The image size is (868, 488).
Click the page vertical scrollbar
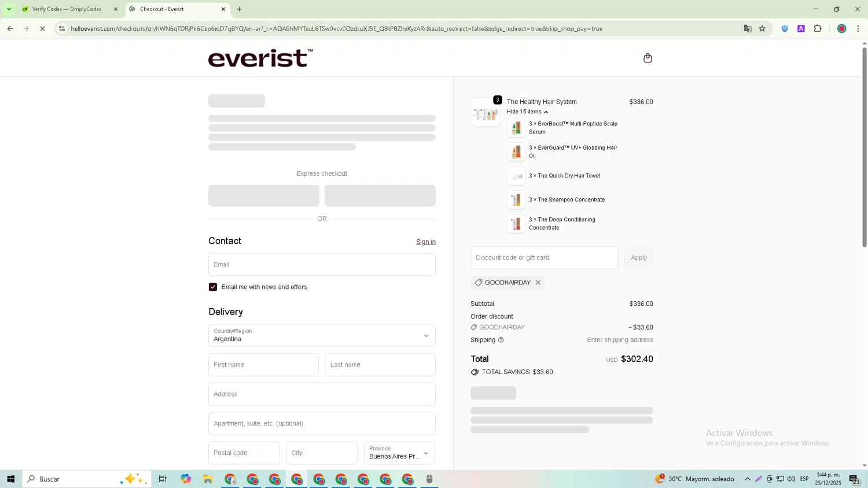point(865,147)
